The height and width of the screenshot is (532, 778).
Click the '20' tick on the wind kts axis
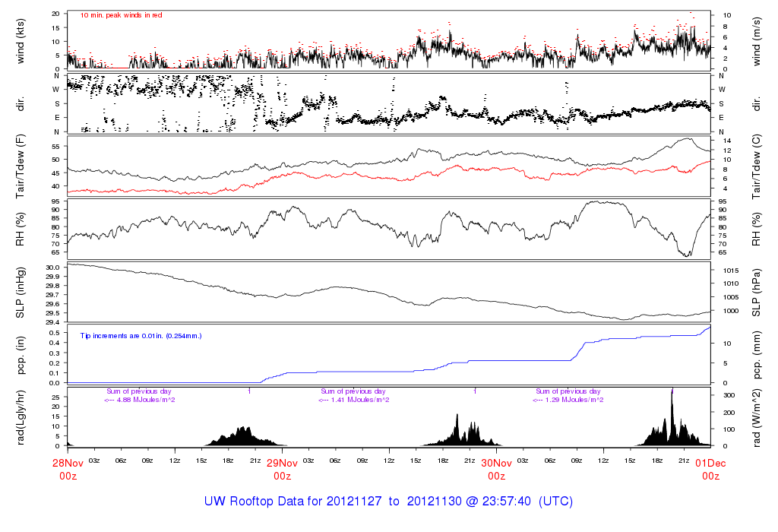pos(56,14)
